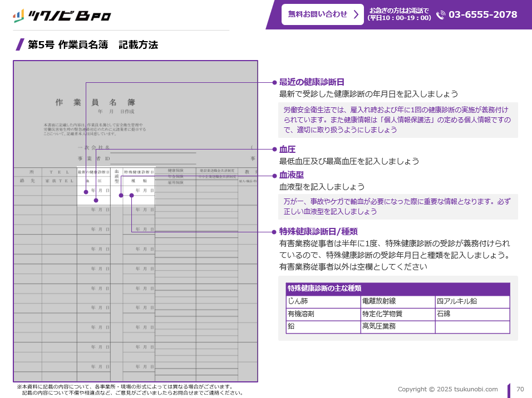Click the 最新の健康診断日 column header in the form
The image size is (532, 398).
click(x=93, y=172)
